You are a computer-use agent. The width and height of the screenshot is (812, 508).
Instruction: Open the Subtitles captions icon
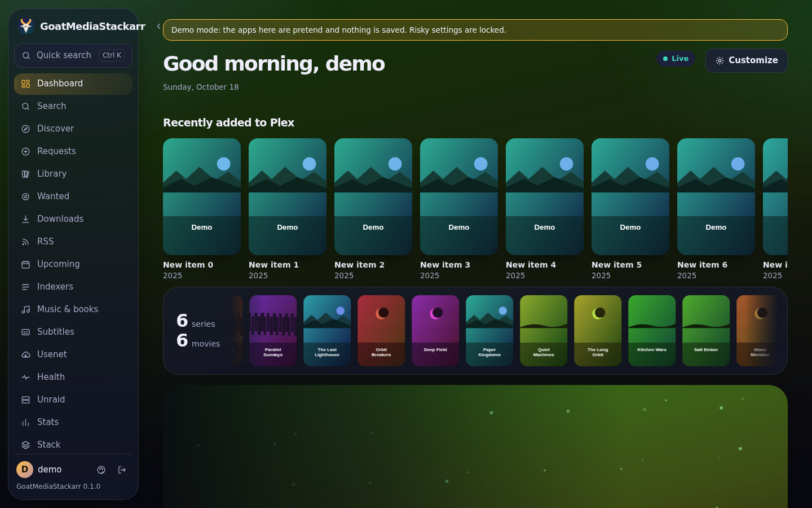click(x=25, y=332)
